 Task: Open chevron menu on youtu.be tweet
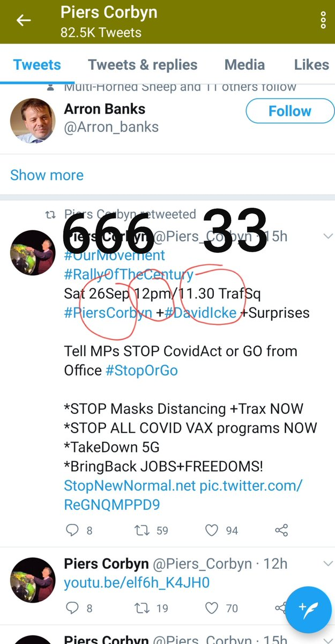(x=329, y=563)
